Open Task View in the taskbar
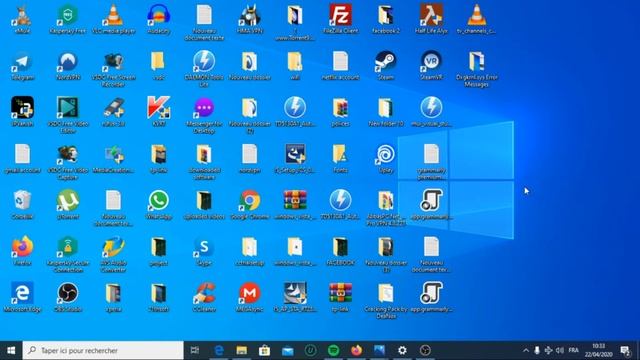Viewport: 640px width, 360px height. tap(195, 350)
